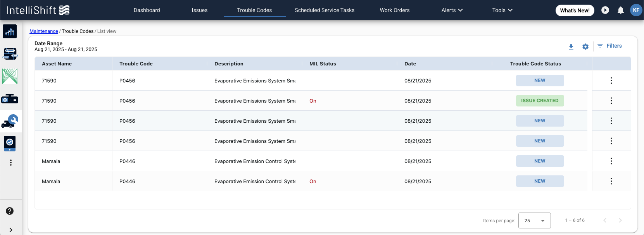Open table settings gear icon

585,46
